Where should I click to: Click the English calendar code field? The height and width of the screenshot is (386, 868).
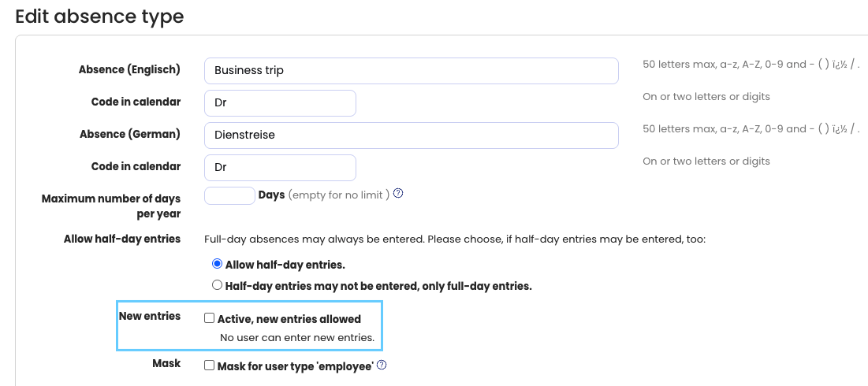click(x=280, y=103)
